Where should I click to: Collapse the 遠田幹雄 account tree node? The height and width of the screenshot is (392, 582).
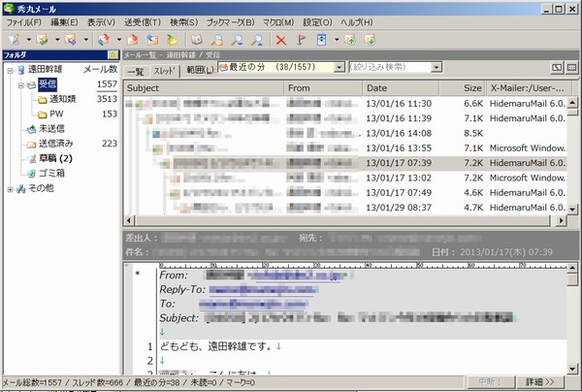(9, 70)
